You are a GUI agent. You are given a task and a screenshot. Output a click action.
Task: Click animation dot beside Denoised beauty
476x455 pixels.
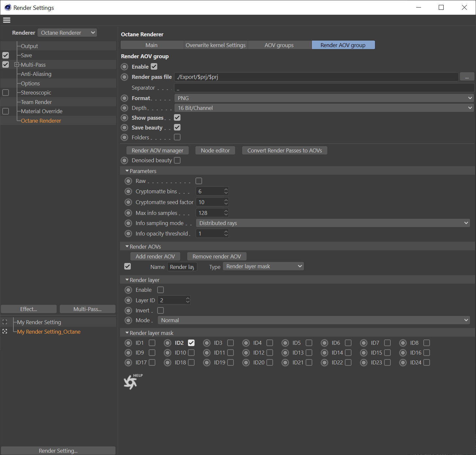click(125, 160)
